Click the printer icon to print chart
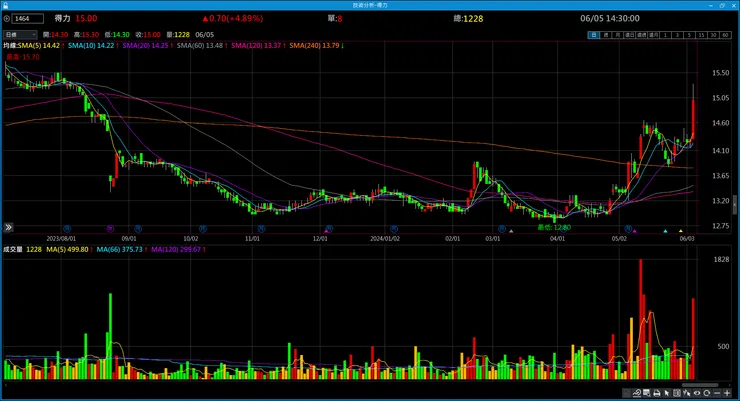The width and height of the screenshot is (740, 401). click(657, 393)
